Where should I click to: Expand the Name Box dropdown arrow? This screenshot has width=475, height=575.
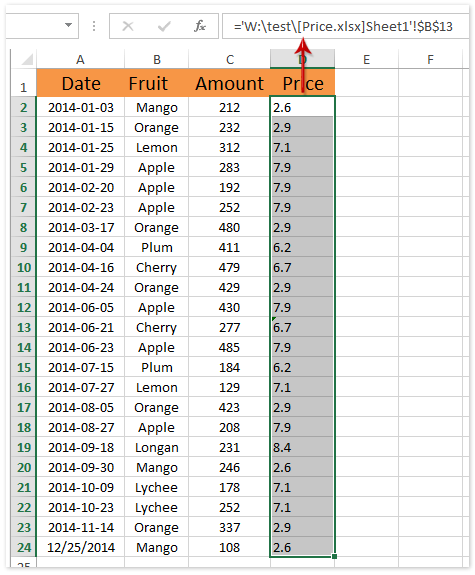[x=68, y=25]
